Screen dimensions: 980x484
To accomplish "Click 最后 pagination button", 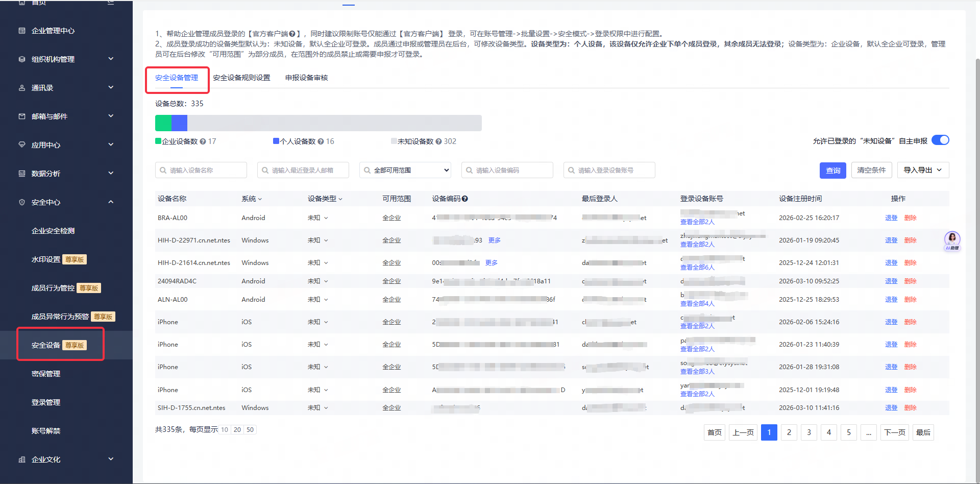I will 923,432.
